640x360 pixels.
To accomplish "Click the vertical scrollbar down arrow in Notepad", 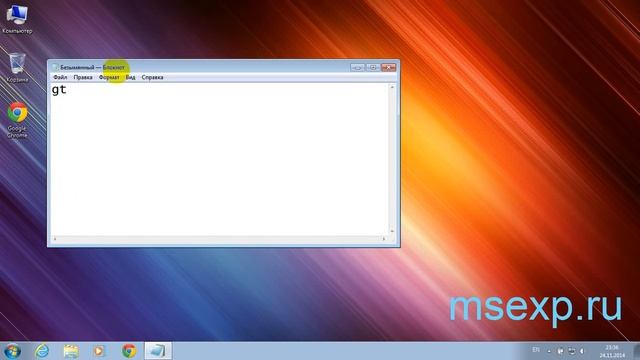I will pyautogui.click(x=392, y=231).
